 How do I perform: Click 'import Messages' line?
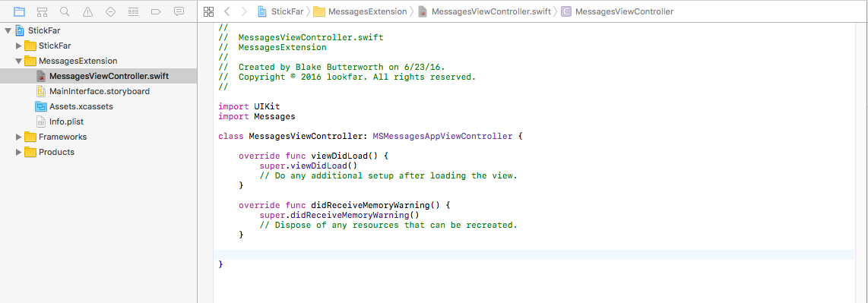pos(257,117)
